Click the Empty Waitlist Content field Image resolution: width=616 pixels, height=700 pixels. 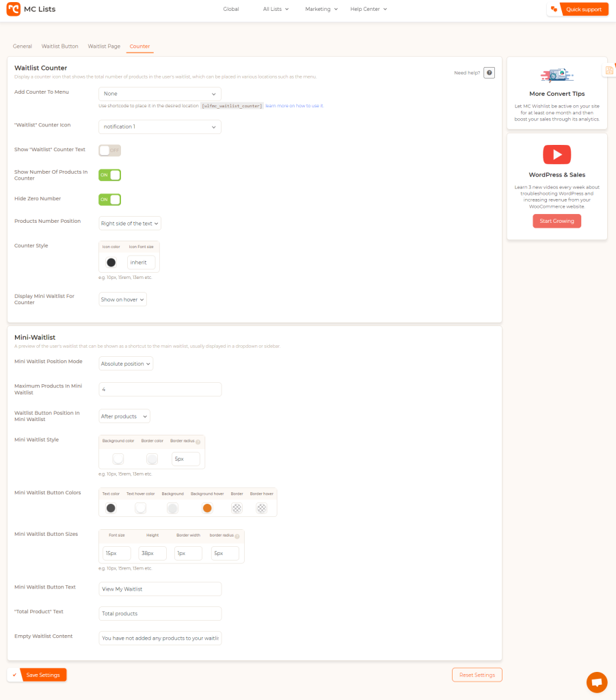coord(160,638)
